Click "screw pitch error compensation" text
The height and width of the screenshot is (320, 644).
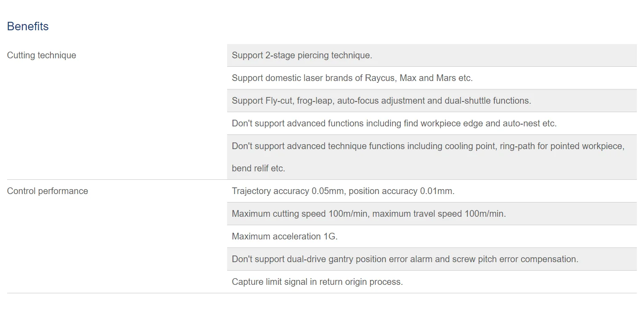click(515, 259)
